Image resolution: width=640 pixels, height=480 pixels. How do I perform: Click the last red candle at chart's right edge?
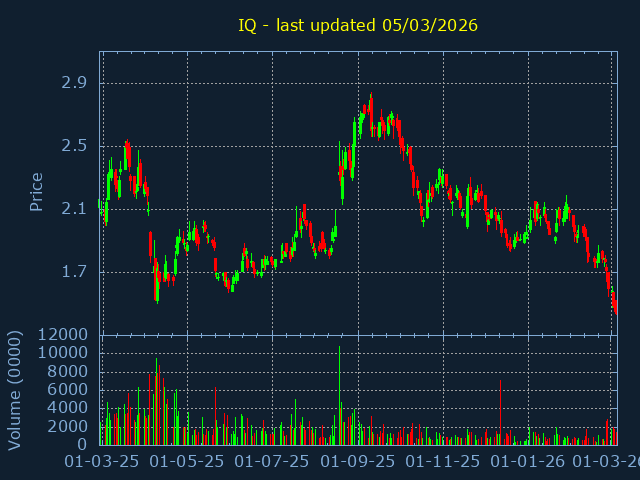[x=615, y=308]
